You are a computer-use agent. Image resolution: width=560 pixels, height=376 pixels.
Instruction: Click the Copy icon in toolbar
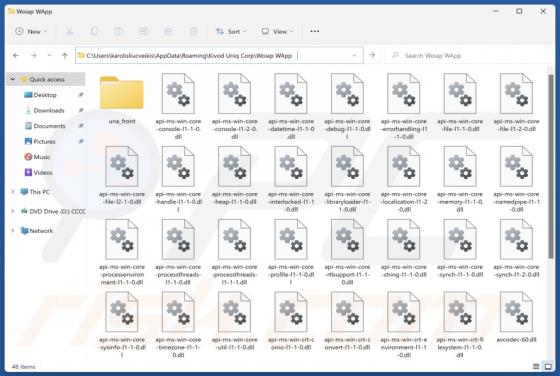(94, 31)
